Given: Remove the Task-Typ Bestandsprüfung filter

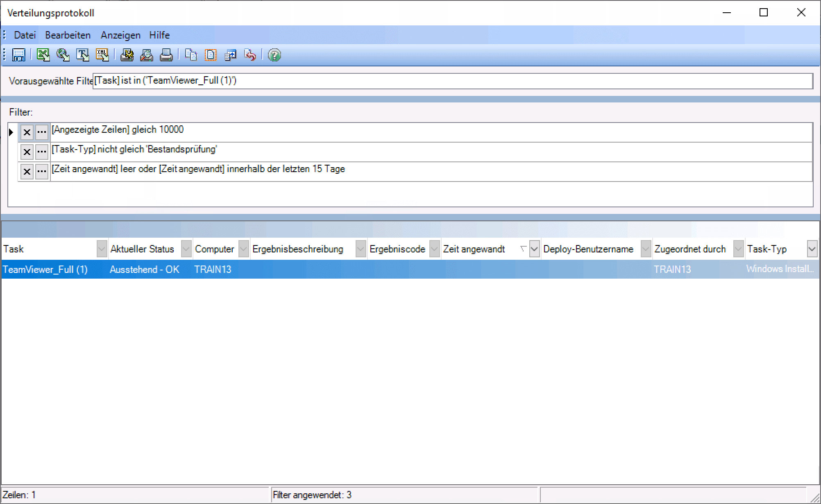Looking at the screenshot, I should [27, 152].
